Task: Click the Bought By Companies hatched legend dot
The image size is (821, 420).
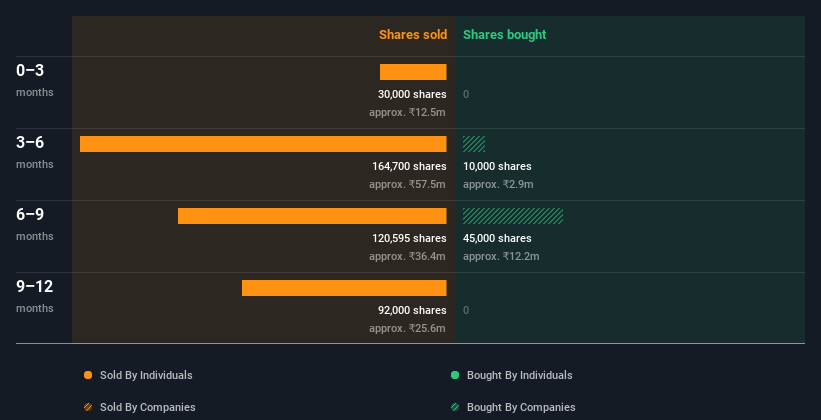Action: pos(455,407)
